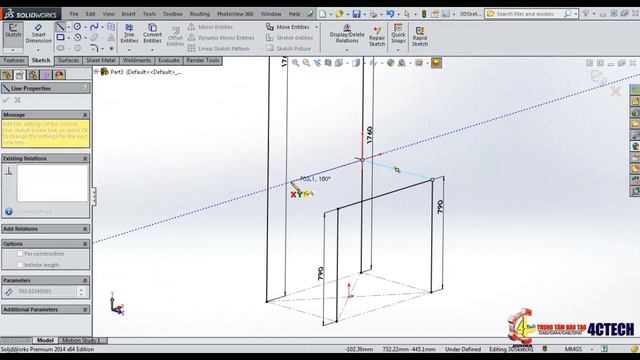Click the Quick Snaps tool
This screenshot has width=640, height=360.
tap(398, 33)
